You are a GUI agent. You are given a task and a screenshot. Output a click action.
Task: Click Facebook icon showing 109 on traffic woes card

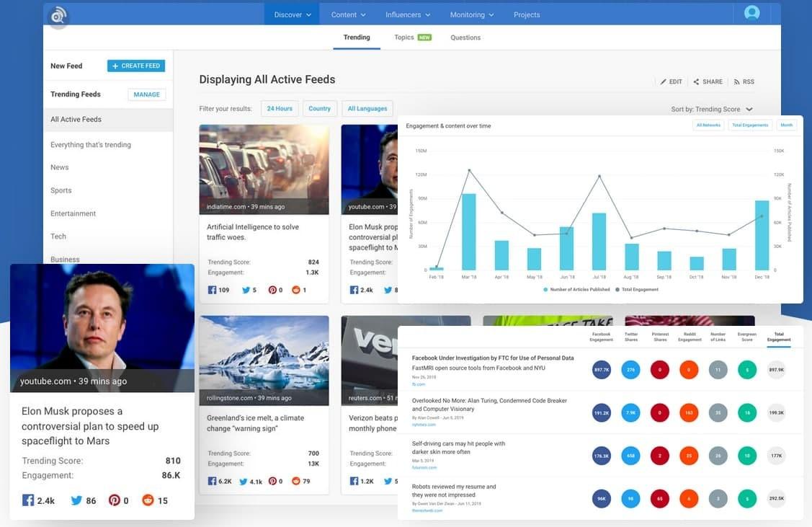(x=212, y=291)
